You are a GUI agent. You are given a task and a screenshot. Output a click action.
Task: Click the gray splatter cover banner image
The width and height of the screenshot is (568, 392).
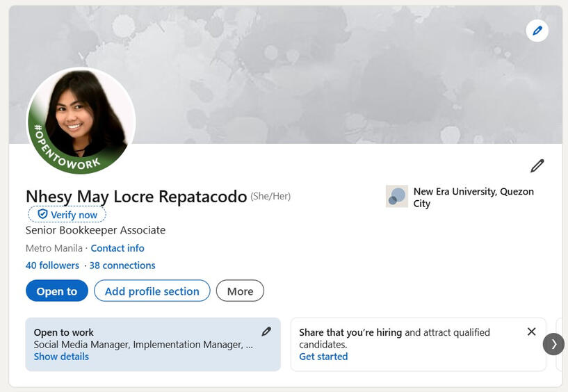334,76
